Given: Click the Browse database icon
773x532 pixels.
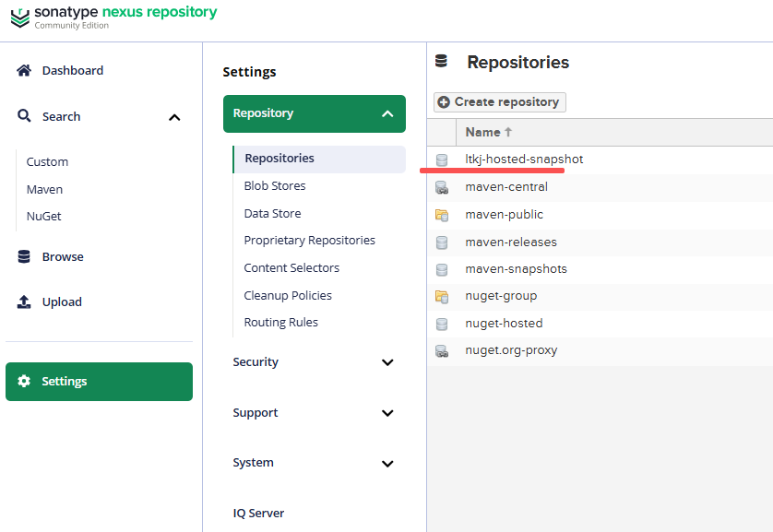Looking at the screenshot, I should pyautogui.click(x=24, y=256).
